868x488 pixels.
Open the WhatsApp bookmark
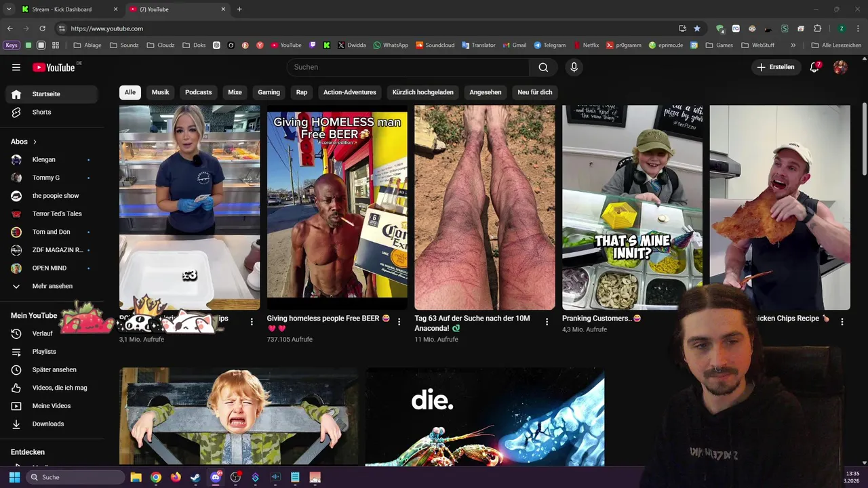click(391, 45)
